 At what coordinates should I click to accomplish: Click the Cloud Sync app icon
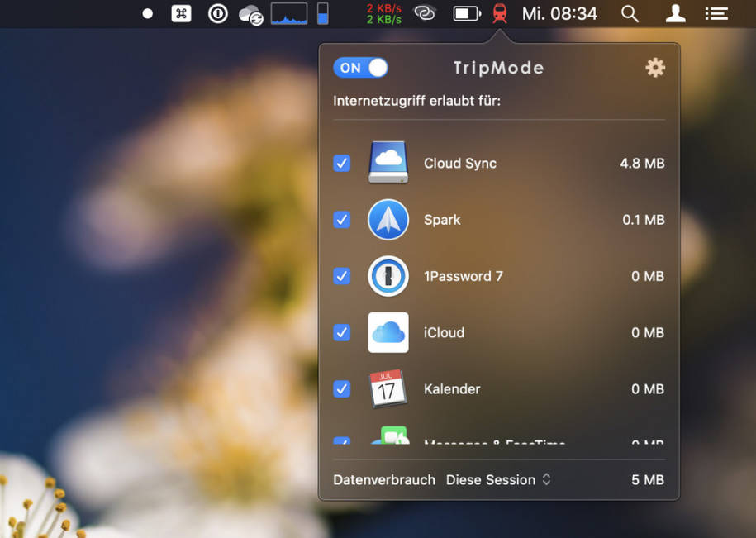(x=388, y=163)
